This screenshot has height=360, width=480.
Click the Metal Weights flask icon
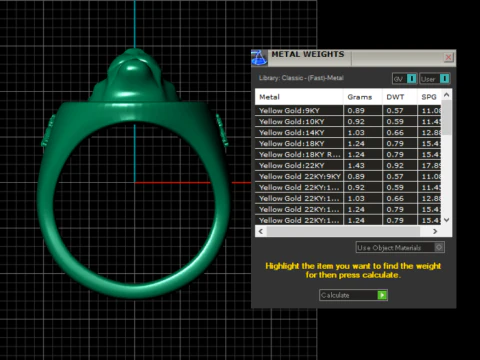[x=259, y=58]
